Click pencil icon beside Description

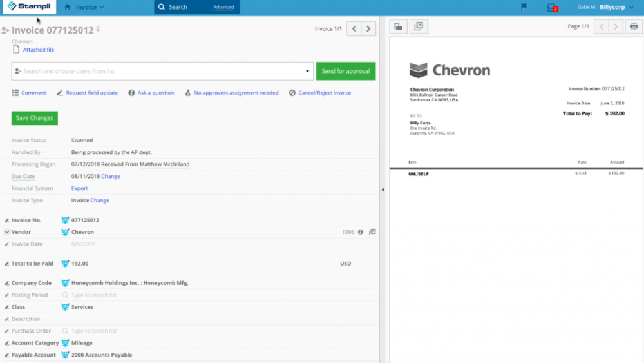click(x=7, y=319)
